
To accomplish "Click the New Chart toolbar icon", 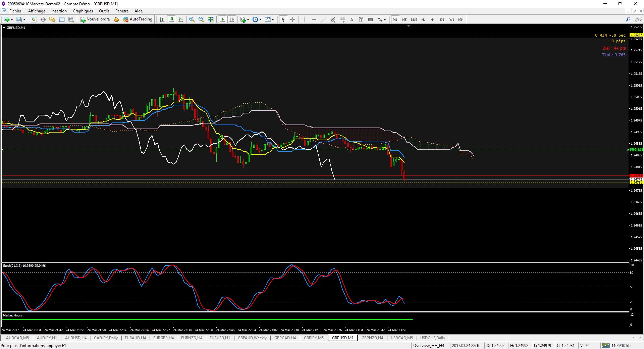I will (x=6, y=19).
